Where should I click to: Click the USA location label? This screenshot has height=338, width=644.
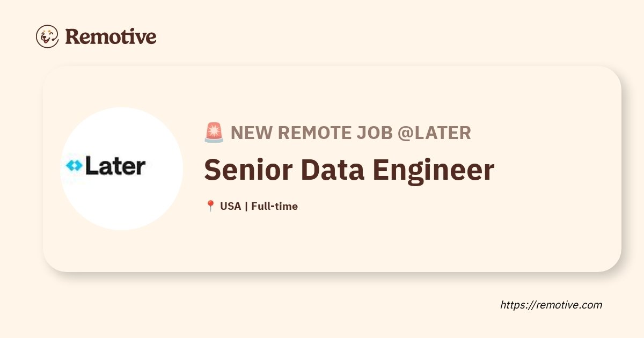pyautogui.click(x=230, y=206)
